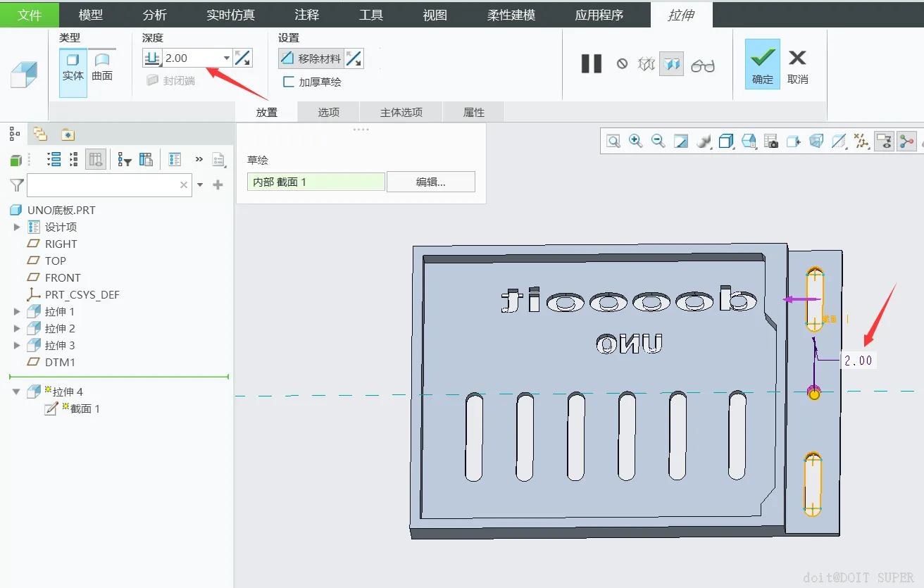The height and width of the screenshot is (588, 924).
Task: Switch to the 视图 ribbon tab
Action: coord(435,15)
